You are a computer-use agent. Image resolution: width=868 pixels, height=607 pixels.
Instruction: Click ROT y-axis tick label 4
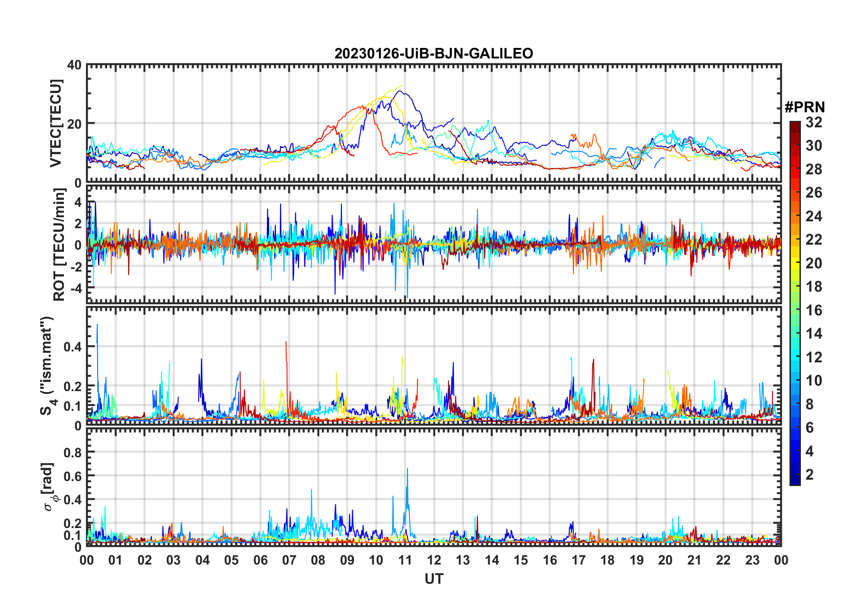pyautogui.click(x=78, y=202)
